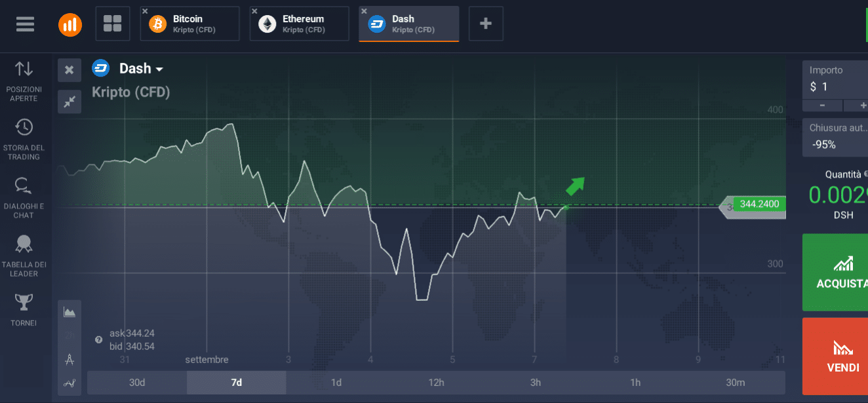
Task: Close the Bitcoin asset tab
Action: (146, 11)
